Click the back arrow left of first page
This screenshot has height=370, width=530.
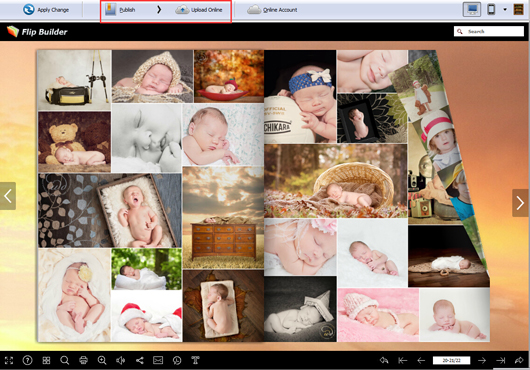tap(384, 361)
